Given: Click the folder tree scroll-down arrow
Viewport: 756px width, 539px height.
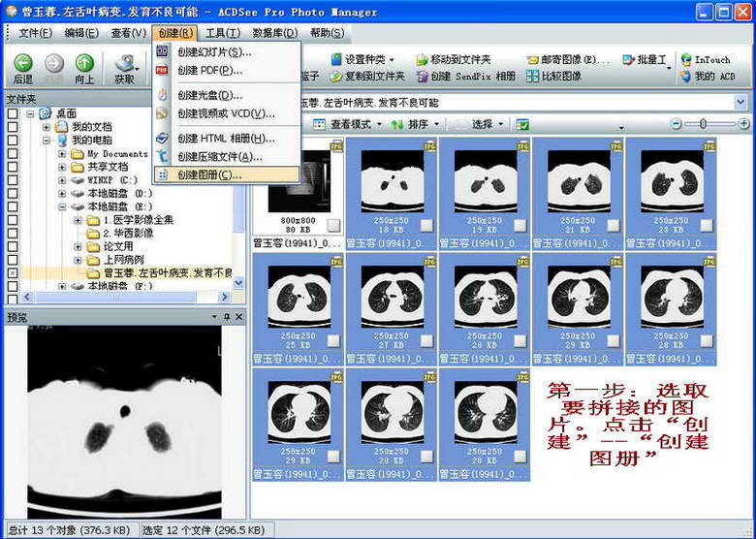Looking at the screenshot, I should [x=238, y=283].
